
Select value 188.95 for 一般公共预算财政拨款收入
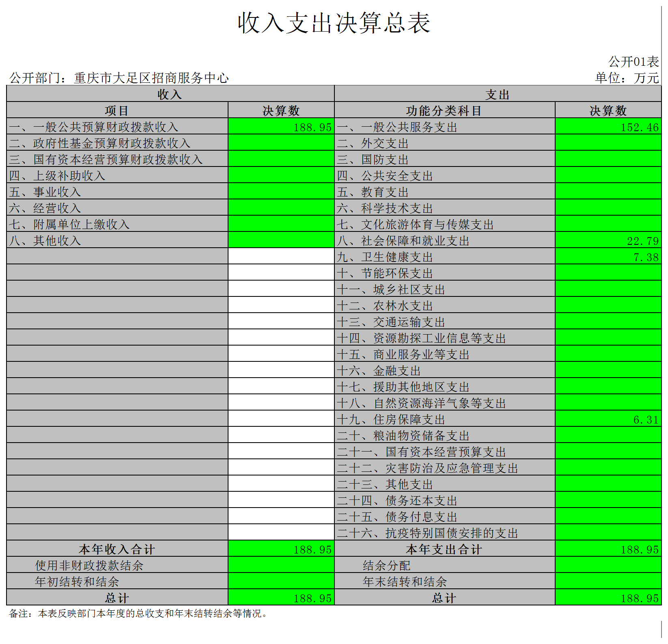coord(281,126)
